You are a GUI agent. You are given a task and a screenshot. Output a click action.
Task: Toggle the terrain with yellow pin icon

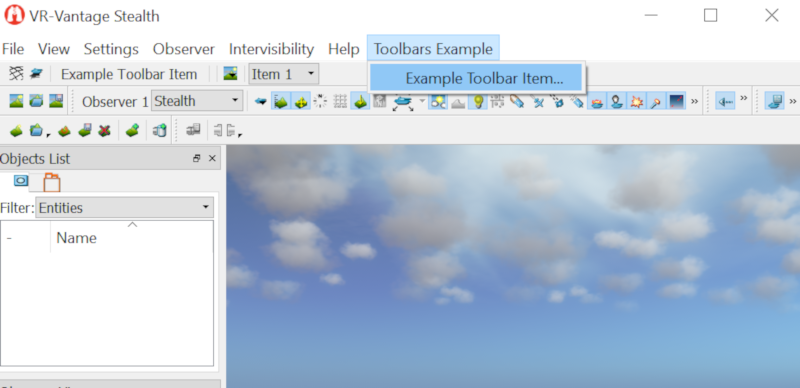[360, 101]
